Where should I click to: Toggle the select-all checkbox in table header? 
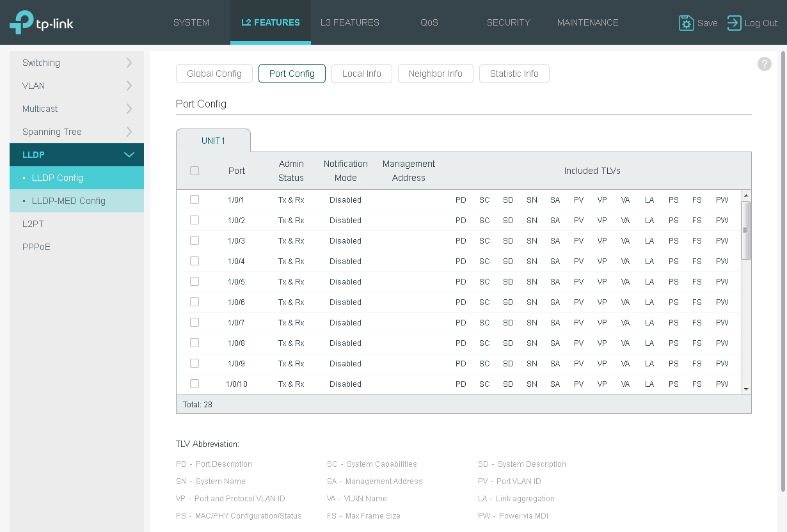[x=195, y=171]
